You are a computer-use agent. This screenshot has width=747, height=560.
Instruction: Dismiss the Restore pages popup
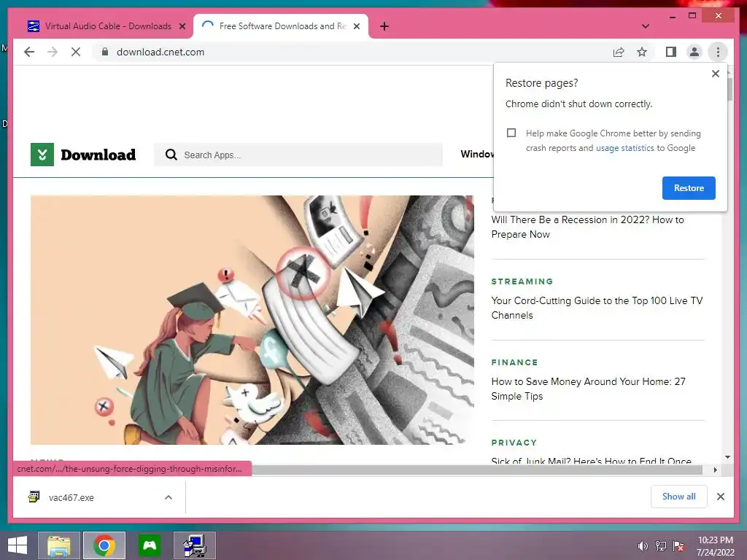click(x=715, y=74)
